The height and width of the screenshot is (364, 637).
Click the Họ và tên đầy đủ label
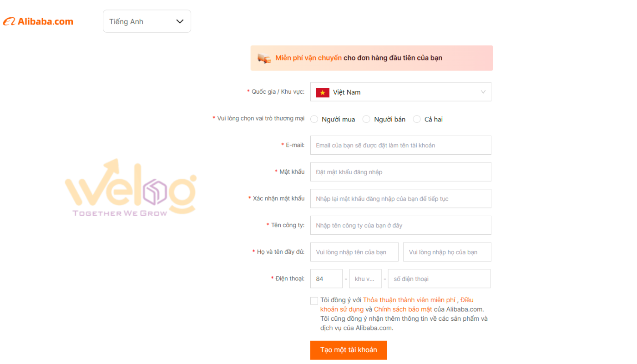point(281,252)
